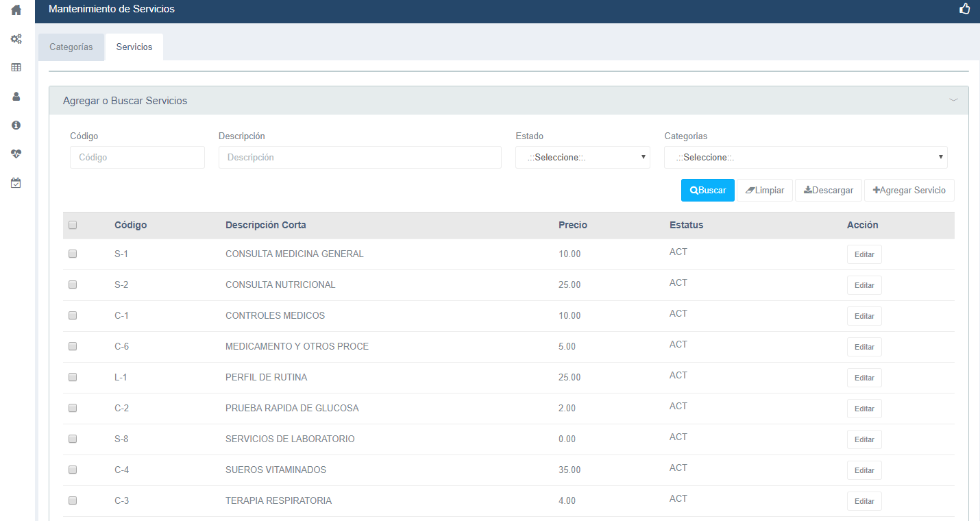Image resolution: width=980 pixels, height=521 pixels.
Task: Open the Estado dropdown
Action: [583, 157]
